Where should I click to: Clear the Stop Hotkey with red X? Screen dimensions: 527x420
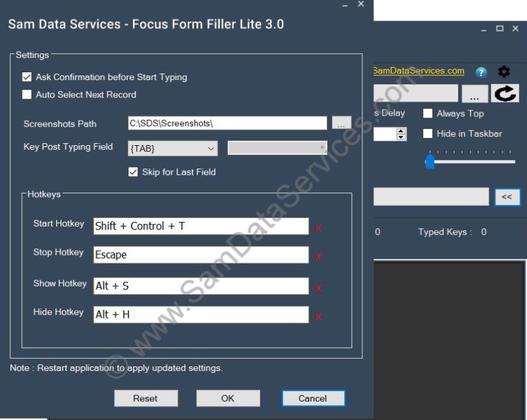pyautogui.click(x=318, y=257)
